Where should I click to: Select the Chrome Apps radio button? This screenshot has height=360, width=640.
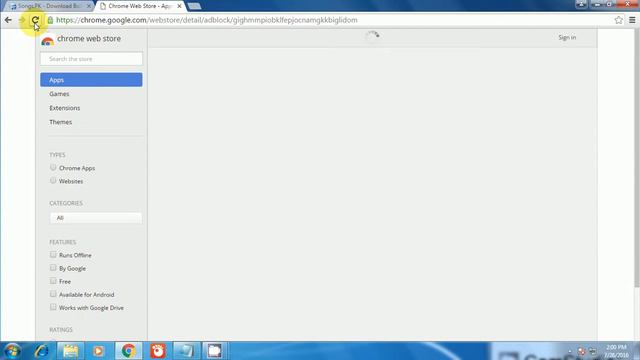53,168
